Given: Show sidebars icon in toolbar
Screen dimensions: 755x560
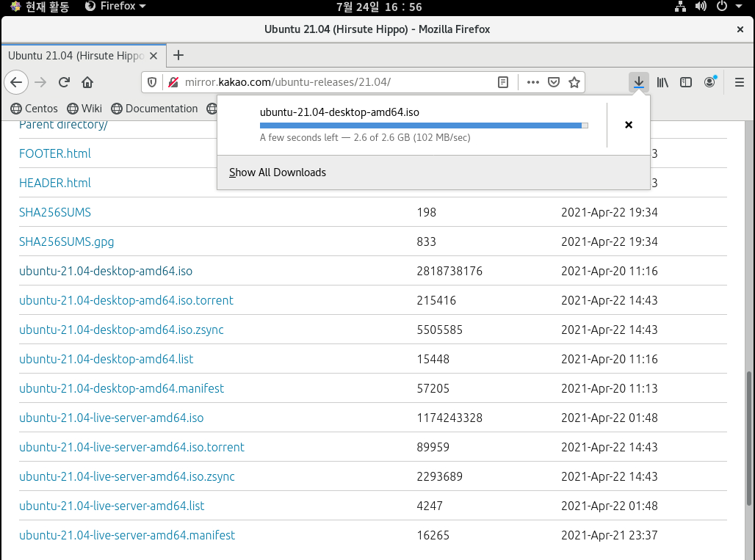Looking at the screenshot, I should [686, 82].
